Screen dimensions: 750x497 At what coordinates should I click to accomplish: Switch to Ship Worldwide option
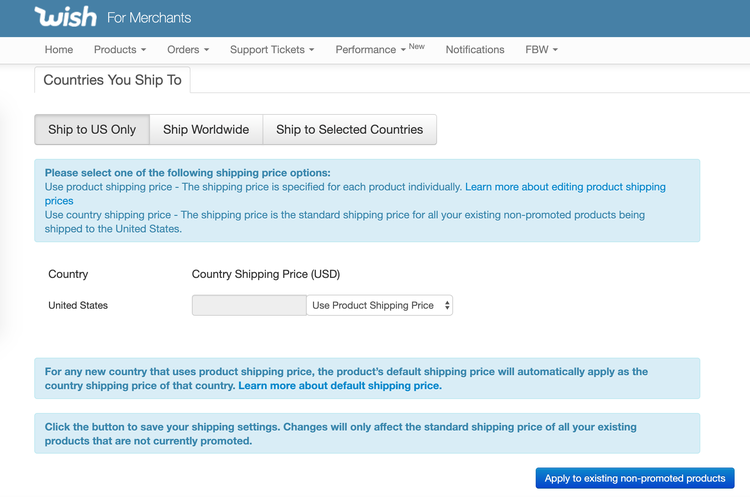(206, 130)
